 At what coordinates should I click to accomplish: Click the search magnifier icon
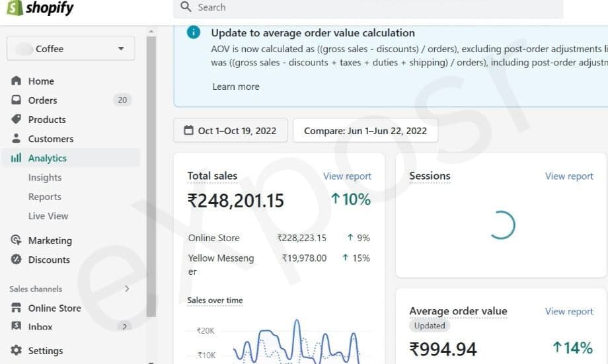(x=186, y=7)
